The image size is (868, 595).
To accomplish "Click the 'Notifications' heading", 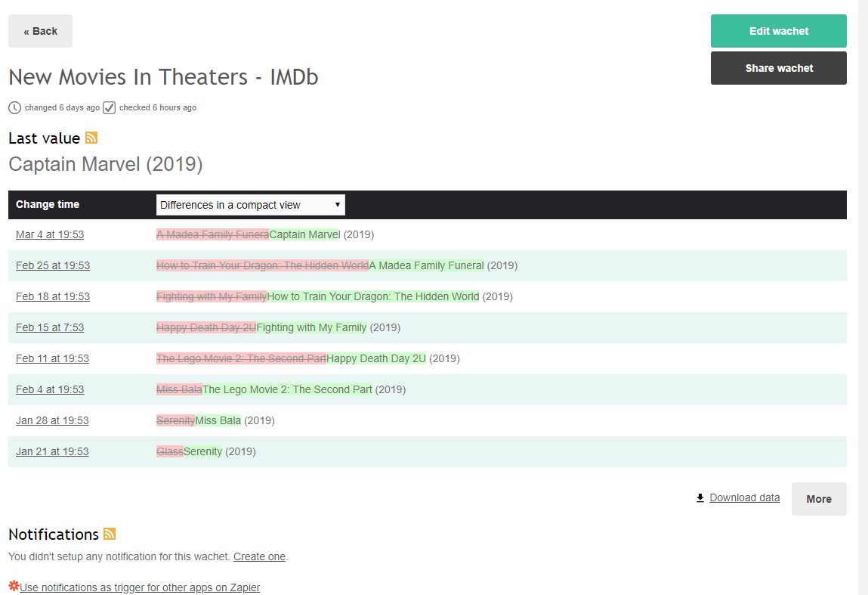I will click(x=54, y=534).
